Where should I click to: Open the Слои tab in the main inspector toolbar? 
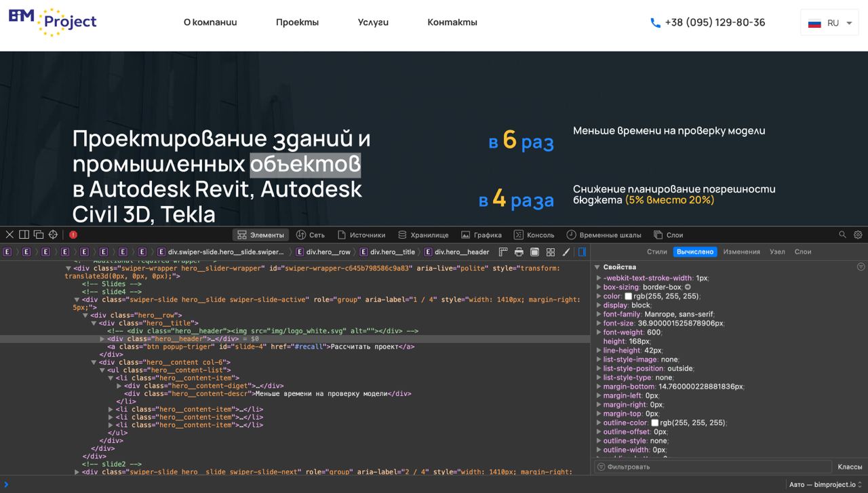(669, 235)
